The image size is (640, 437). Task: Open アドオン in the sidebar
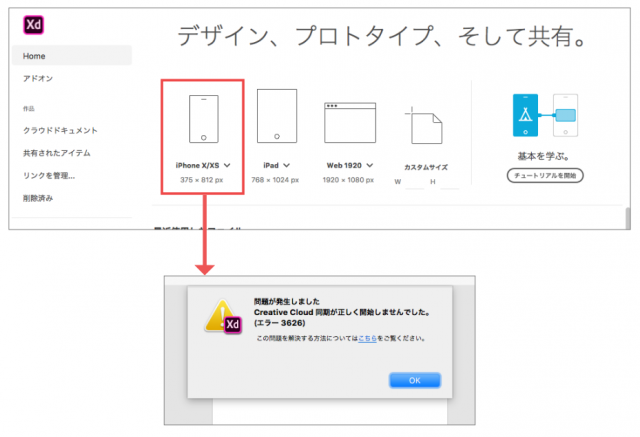38,78
